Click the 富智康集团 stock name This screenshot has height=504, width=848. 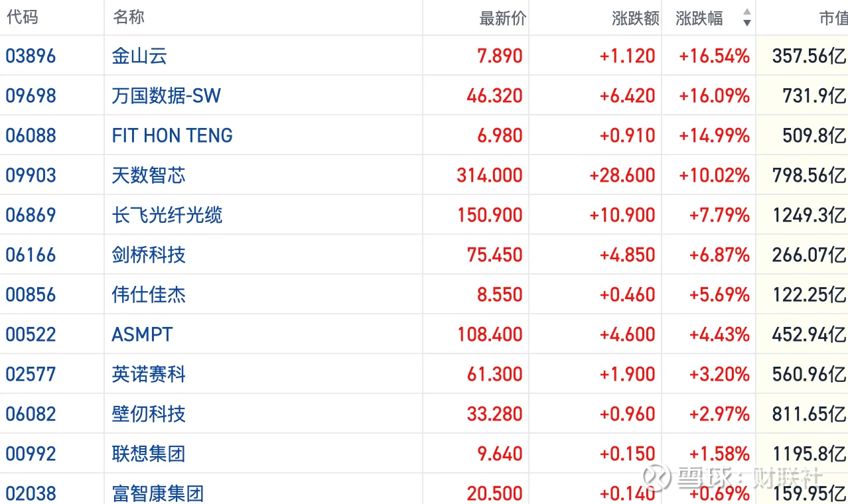pyautogui.click(x=158, y=493)
